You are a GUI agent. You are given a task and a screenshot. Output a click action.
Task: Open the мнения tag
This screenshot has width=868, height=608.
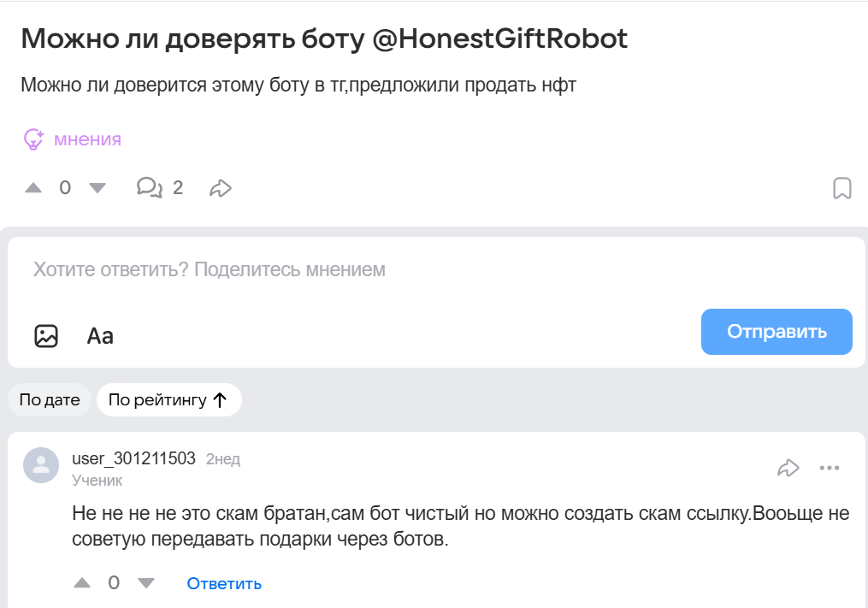coord(87,139)
